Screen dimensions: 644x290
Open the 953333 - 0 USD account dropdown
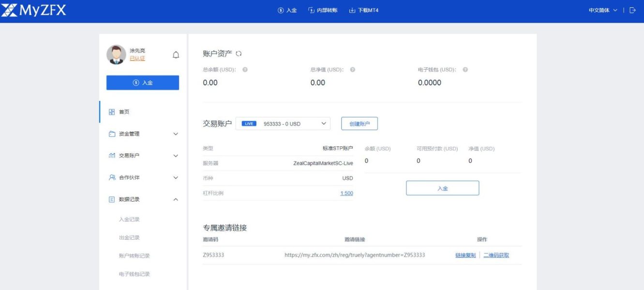point(283,124)
